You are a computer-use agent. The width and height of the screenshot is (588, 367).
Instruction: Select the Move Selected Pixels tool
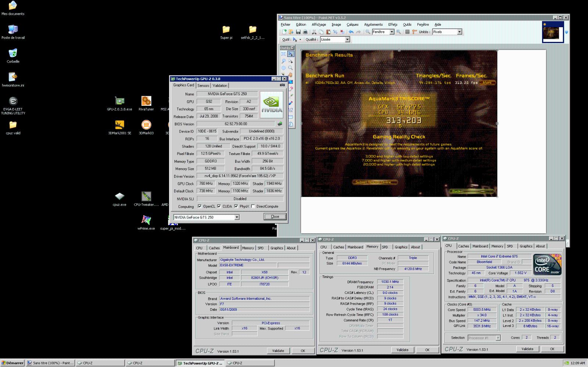click(x=290, y=54)
